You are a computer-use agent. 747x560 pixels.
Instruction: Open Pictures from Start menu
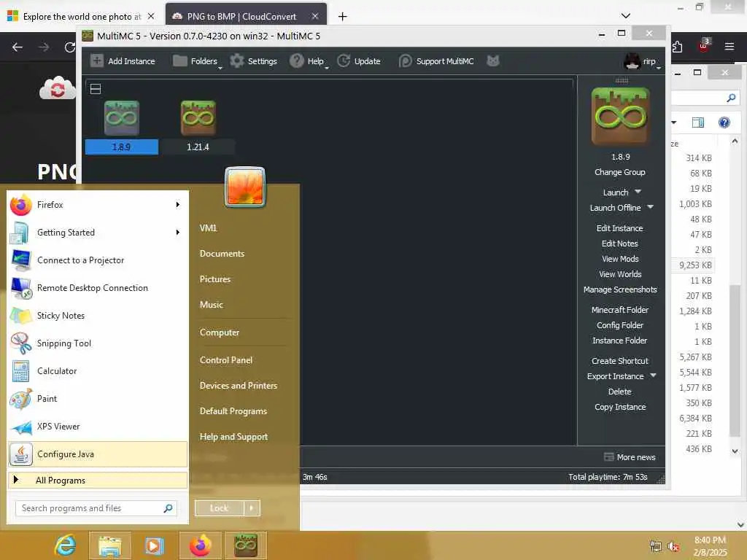215,279
